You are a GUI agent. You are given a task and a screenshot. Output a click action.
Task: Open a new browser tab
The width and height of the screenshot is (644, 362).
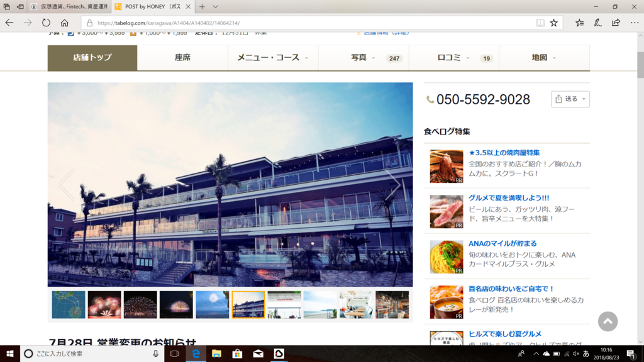[x=202, y=6]
